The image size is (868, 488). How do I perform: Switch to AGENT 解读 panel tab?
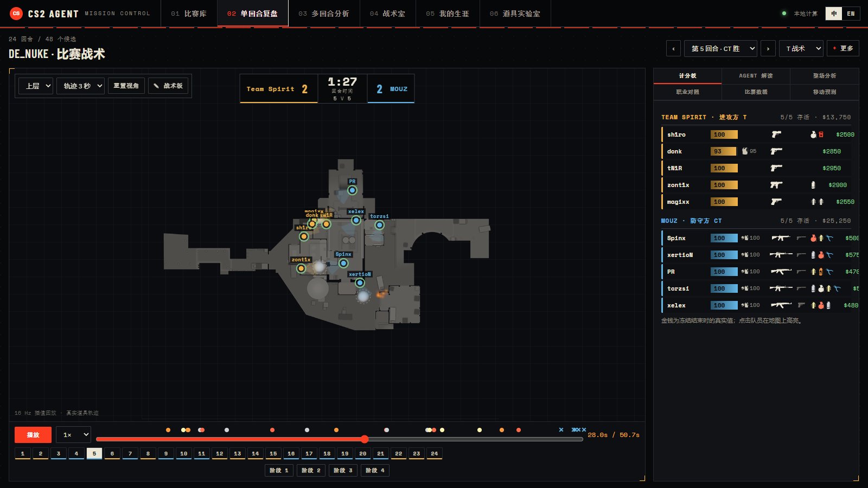pos(756,76)
